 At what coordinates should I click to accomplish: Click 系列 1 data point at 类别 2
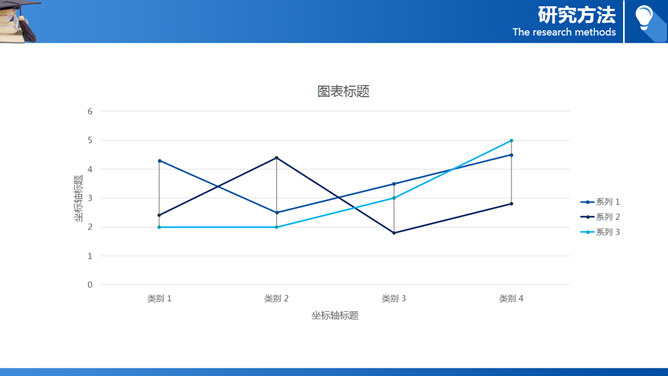coord(276,212)
